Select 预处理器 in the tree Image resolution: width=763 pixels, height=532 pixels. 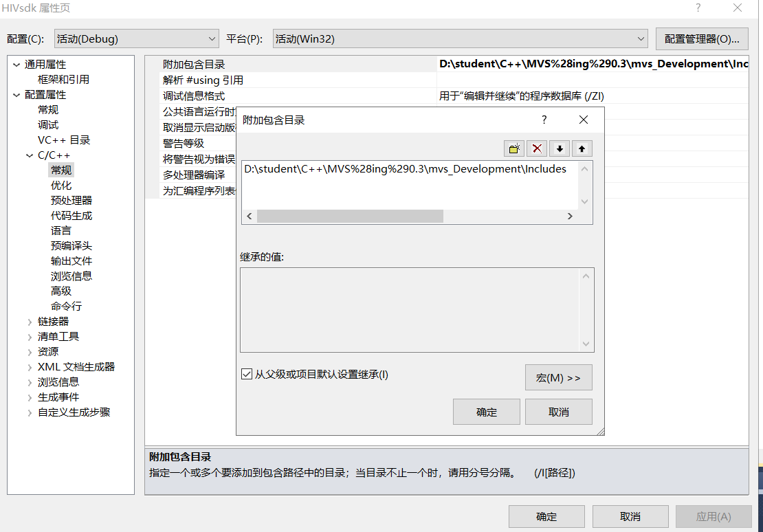pos(71,200)
